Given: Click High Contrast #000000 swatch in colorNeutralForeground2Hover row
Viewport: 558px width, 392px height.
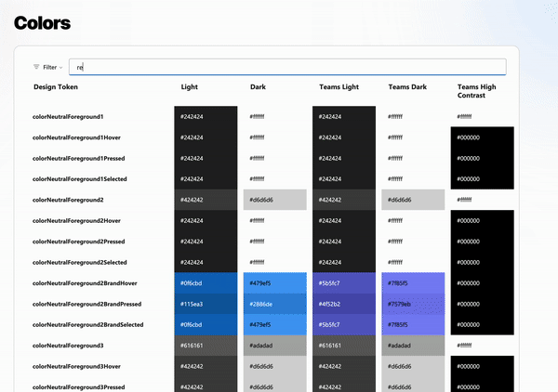Looking at the screenshot, I should pyautogui.click(x=482, y=221).
